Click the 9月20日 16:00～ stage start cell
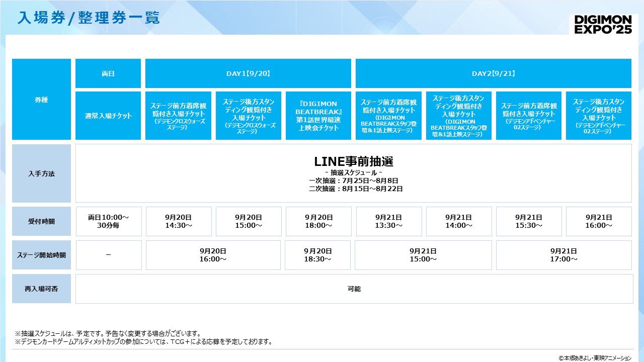This screenshot has height=362, width=644. (x=213, y=255)
